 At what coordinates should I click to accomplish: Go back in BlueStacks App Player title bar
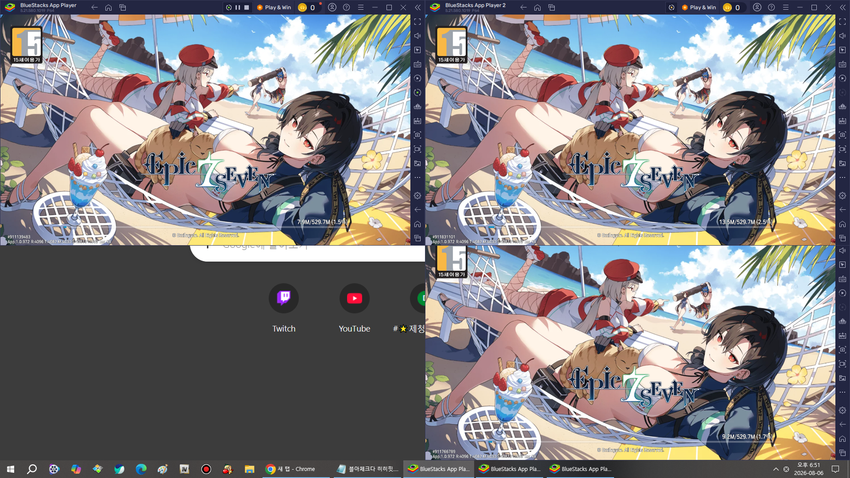point(94,8)
